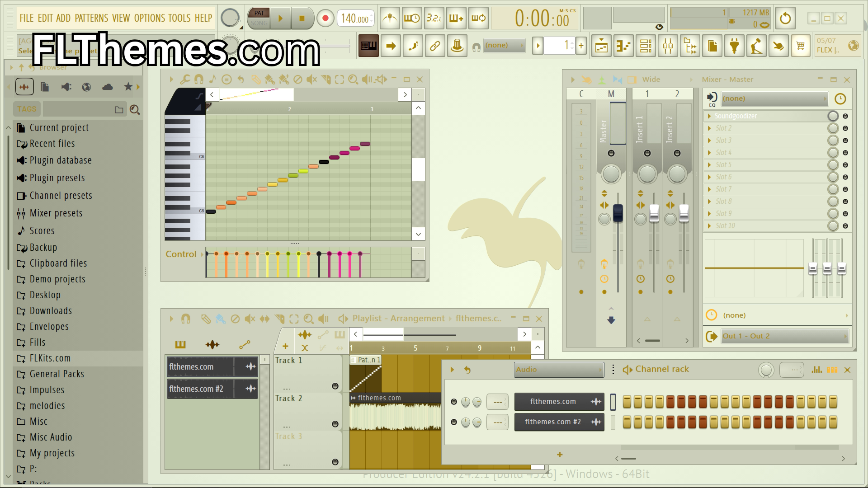
Task: Click the TAGS button in browser
Action: 27,109
